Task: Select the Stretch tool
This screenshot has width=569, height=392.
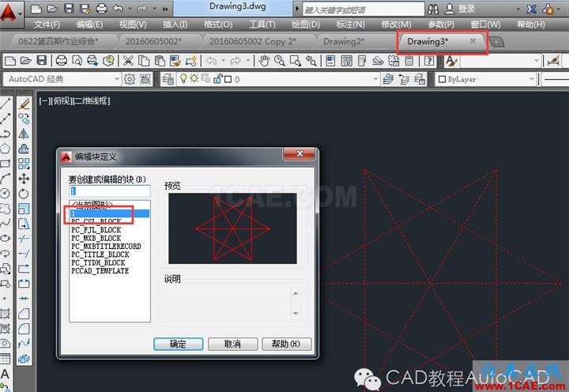Action: click(24, 224)
